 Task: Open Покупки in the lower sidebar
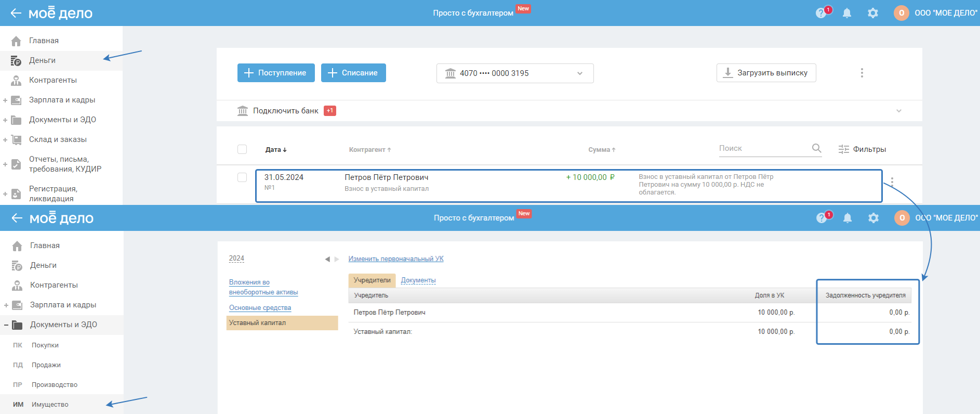[45, 345]
